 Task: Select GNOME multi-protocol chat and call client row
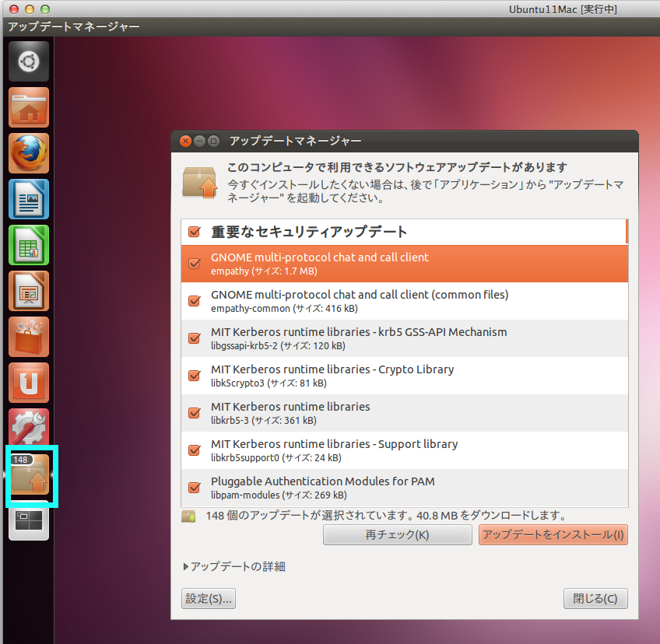[404, 264]
